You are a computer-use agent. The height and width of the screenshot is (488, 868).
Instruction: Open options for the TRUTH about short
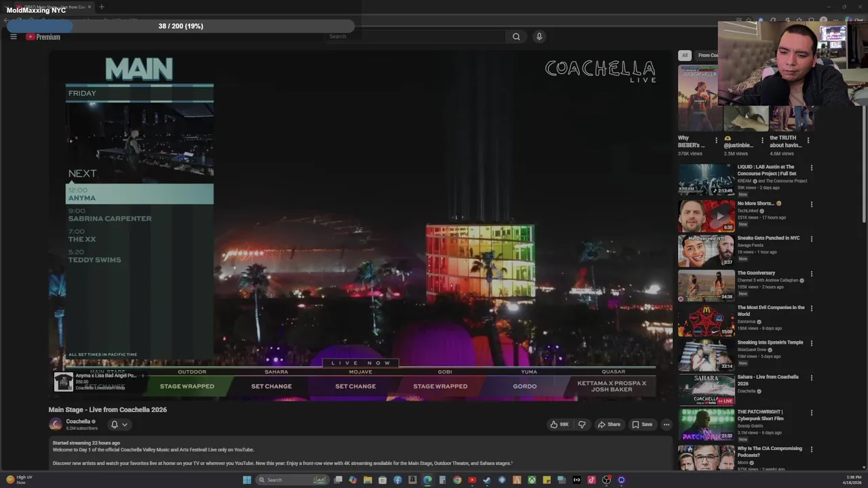tap(808, 140)
